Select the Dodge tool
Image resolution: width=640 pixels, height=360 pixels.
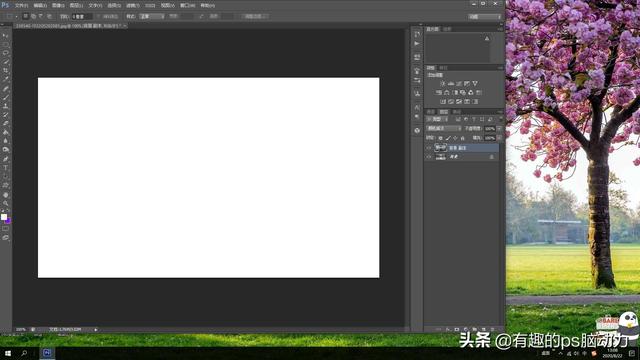(x=5, y=150)
